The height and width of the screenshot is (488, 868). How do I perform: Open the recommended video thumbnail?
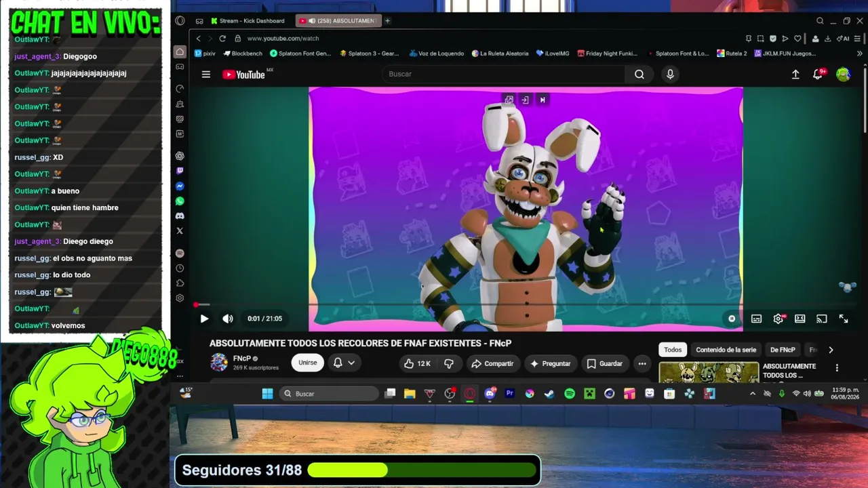pyautogui.click(x=709, y=372)
